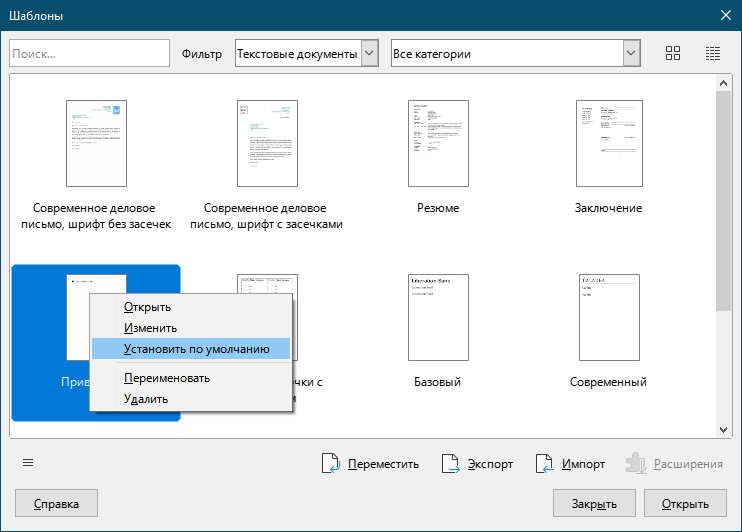The image size is (742, 532).
Task: Click into the Поиск search field
Action: point(89,53)
